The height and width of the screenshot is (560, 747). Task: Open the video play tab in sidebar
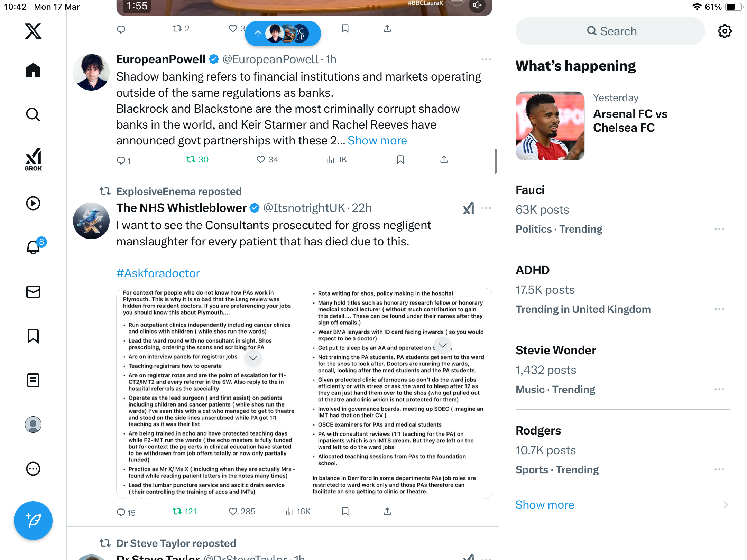pos(33,203)
